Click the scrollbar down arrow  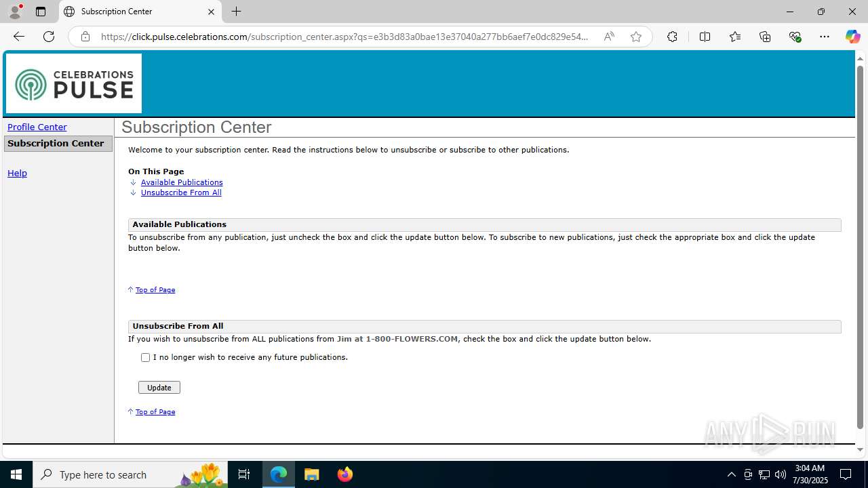[860, 449]
